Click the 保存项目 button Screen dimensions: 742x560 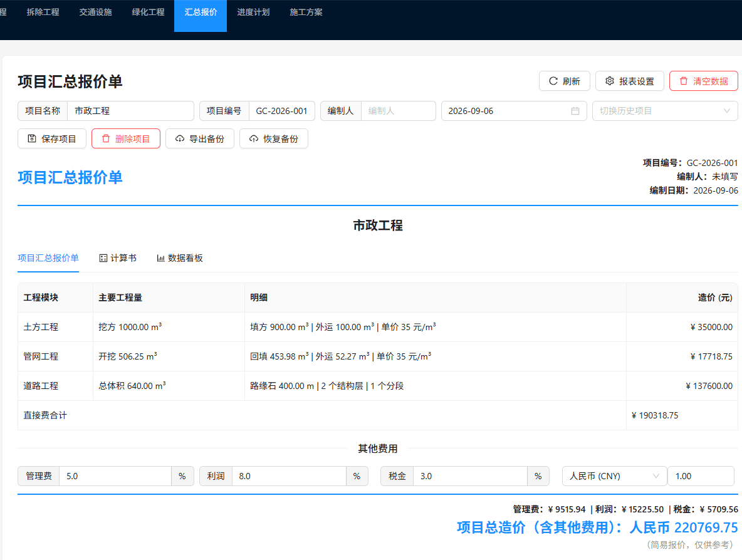click(x=52, y=138)
